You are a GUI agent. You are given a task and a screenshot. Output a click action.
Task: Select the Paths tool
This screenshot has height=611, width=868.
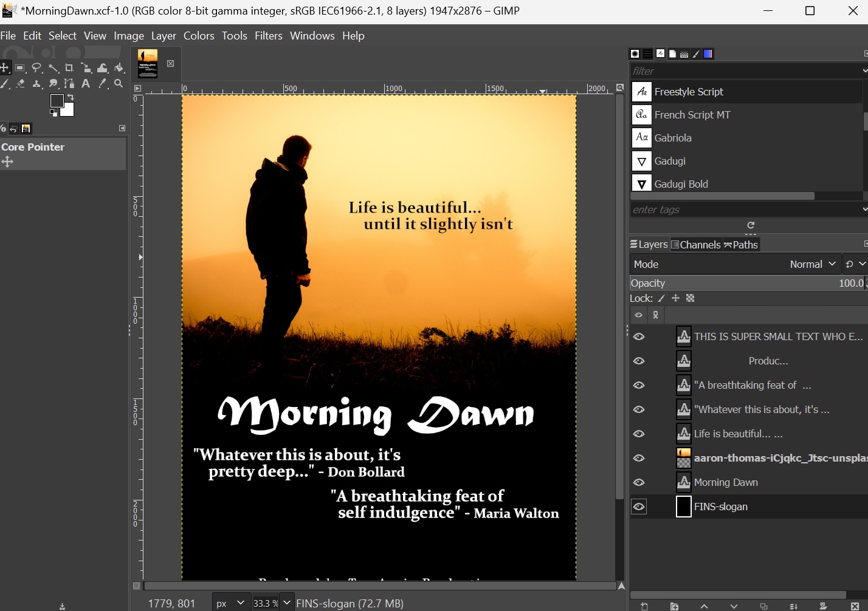coord(69,84)
